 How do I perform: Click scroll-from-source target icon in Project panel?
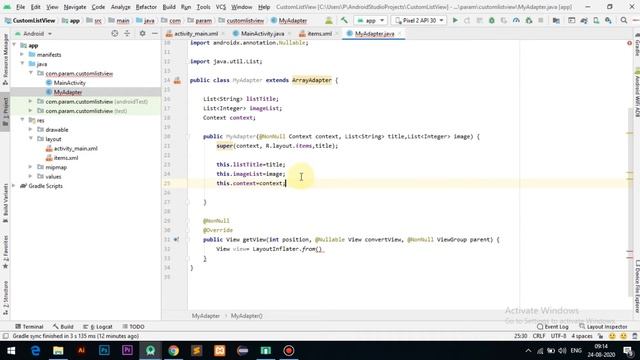point(115,33)
